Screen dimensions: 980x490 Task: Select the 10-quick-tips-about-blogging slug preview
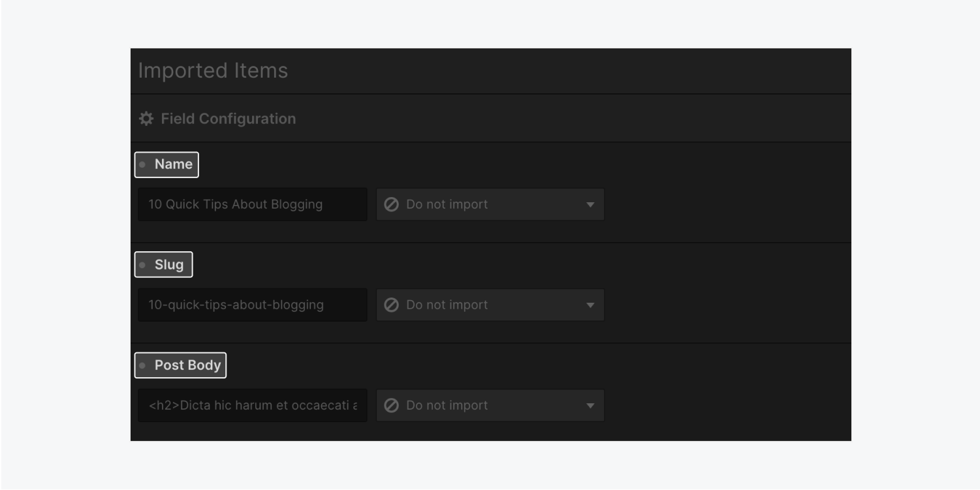pyautogui.click(x=252, y=305)
